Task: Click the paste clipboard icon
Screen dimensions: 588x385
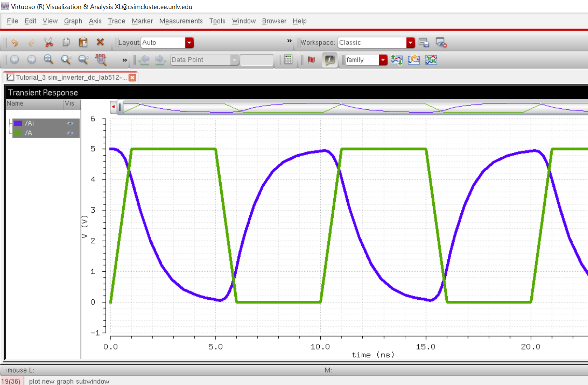Action: point(83,43)
